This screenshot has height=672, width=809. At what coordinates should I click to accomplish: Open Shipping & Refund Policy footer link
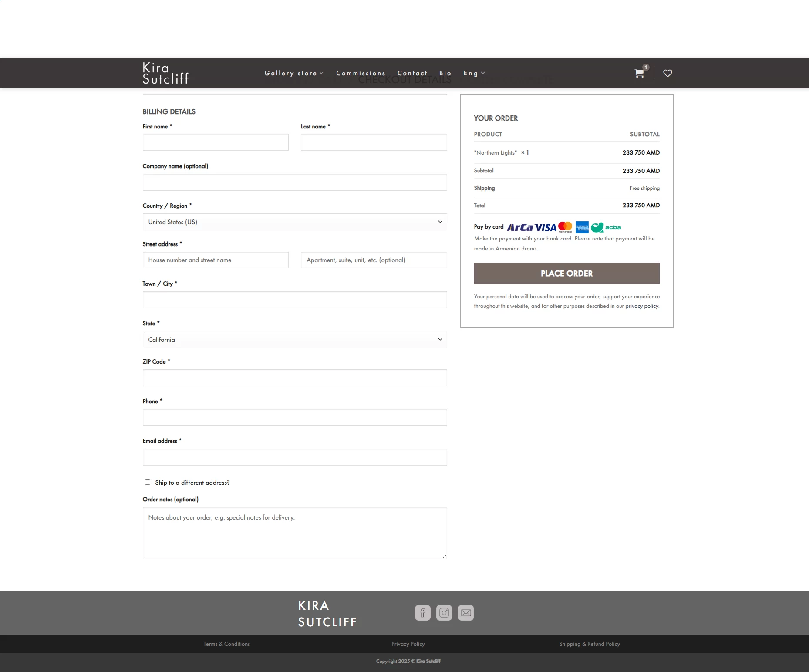coord(589,644)
